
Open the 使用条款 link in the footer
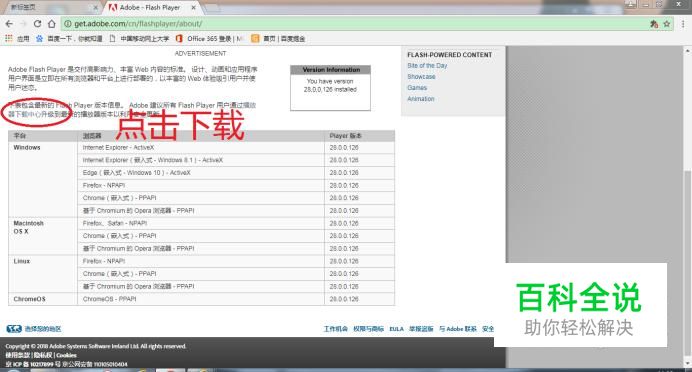point(17,355)
